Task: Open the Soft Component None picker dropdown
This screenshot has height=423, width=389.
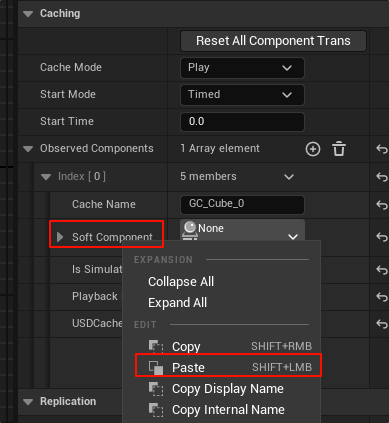Action: pos(293,237)
